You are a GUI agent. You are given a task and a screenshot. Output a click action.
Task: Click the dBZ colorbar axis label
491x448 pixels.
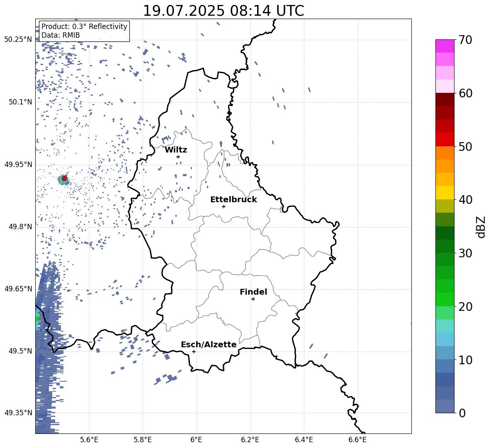point(481,227)
